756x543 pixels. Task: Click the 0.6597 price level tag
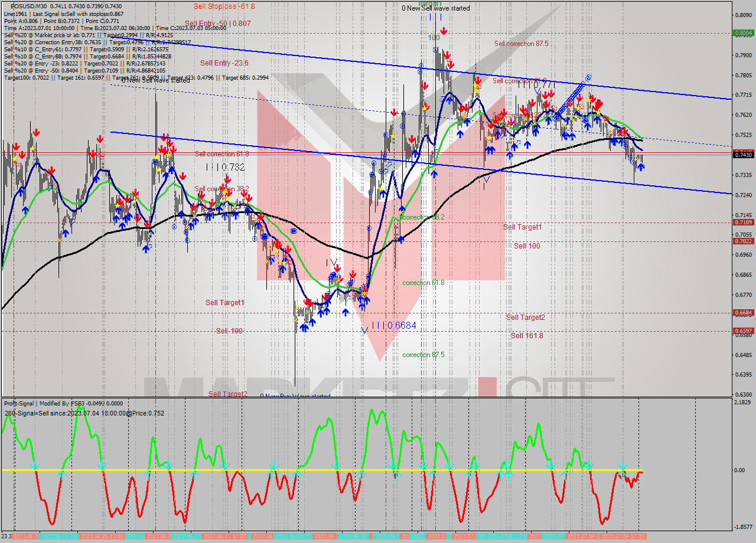[x=742, y=331]
